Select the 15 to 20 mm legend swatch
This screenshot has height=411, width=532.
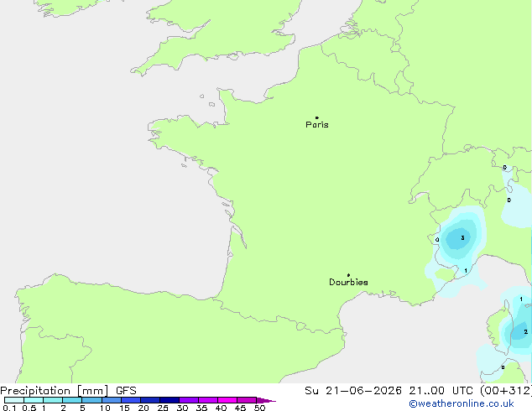[131, 400]
